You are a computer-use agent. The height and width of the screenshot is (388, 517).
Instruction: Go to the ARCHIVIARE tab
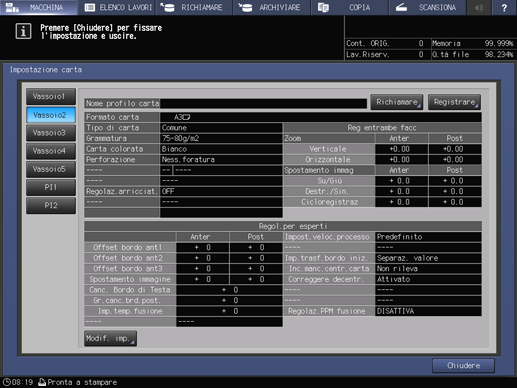tap(271, 7)
